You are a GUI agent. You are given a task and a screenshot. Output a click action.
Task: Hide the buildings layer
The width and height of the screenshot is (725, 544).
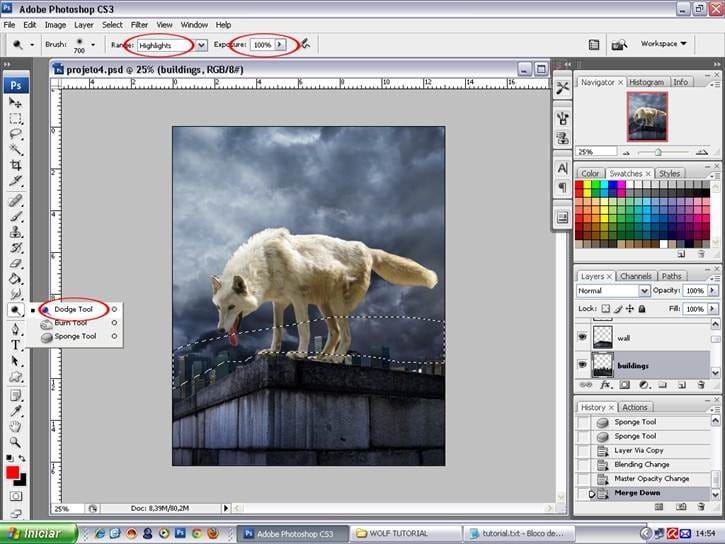[x=582, y=365]
